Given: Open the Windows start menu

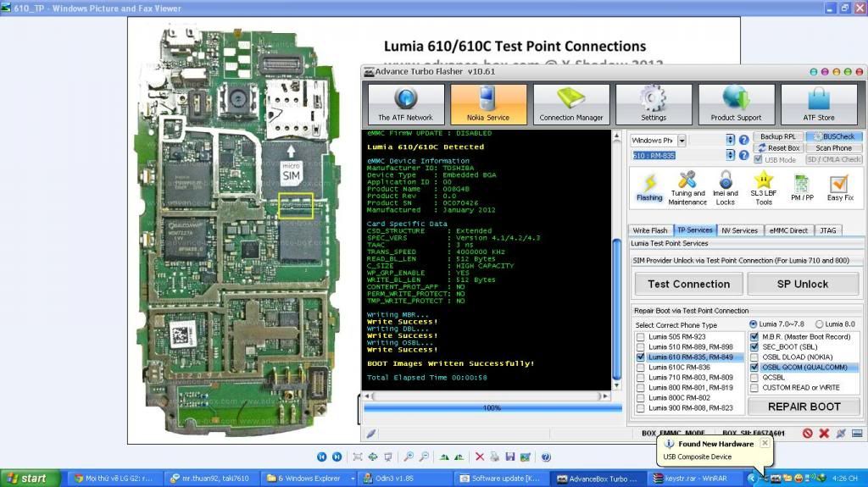Looking at the screenshot, I should 30,479.
